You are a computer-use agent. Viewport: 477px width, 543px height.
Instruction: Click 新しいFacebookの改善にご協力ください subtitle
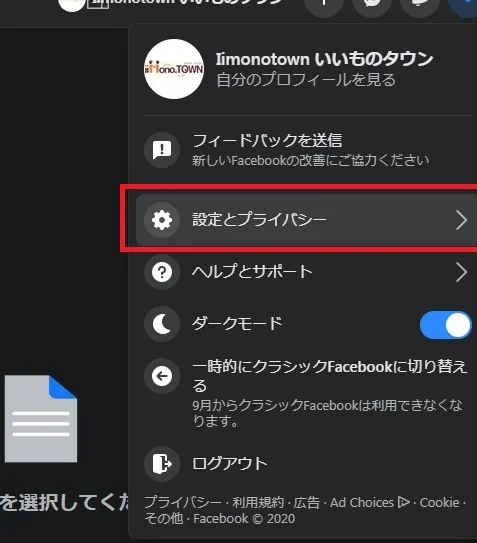click(310, 160)
